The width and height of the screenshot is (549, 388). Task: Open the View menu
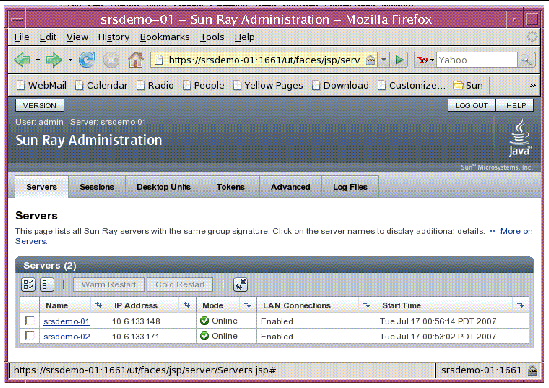click(x=77, y=37)
